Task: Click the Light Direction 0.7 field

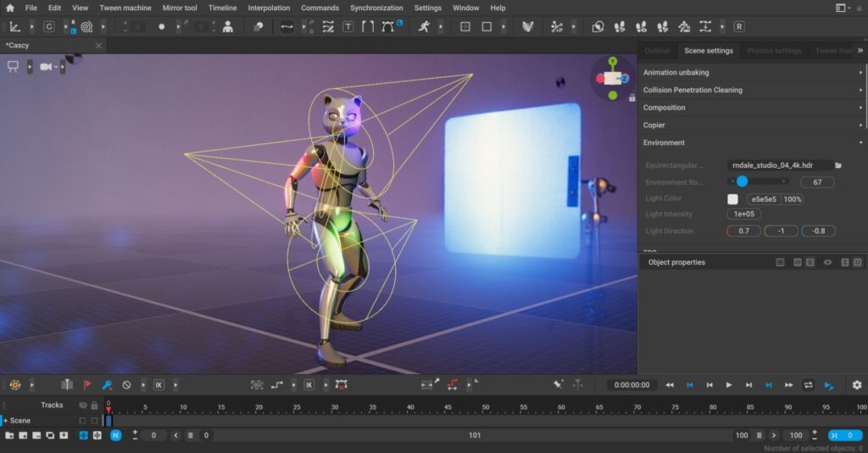Action: coord(743,231)
